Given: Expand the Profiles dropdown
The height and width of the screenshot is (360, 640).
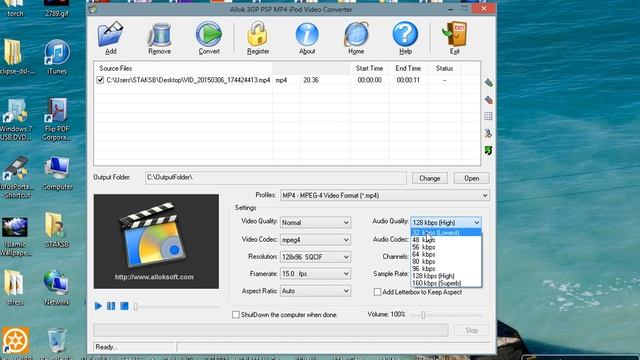Looking at the screenshot, I should point(484,196).
